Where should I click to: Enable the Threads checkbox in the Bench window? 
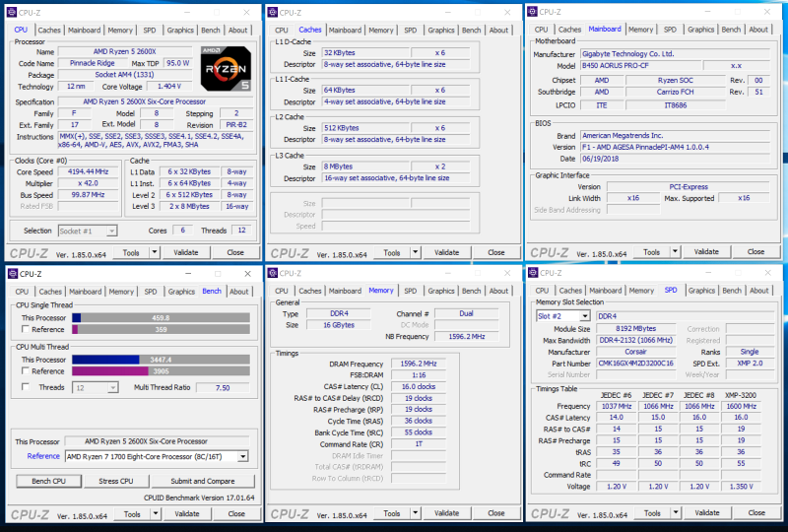point(26,386)
